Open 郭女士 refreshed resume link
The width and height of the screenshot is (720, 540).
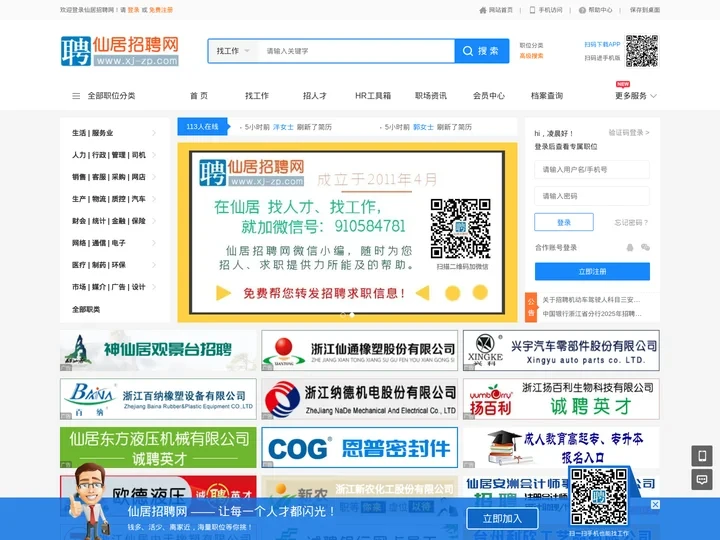pos(423,127)
